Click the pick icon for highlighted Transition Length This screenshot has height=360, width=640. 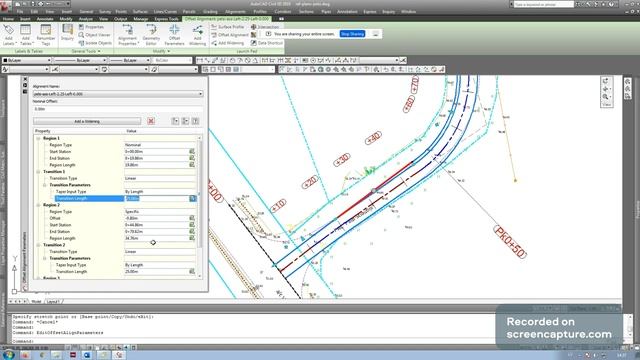[192, 198]
